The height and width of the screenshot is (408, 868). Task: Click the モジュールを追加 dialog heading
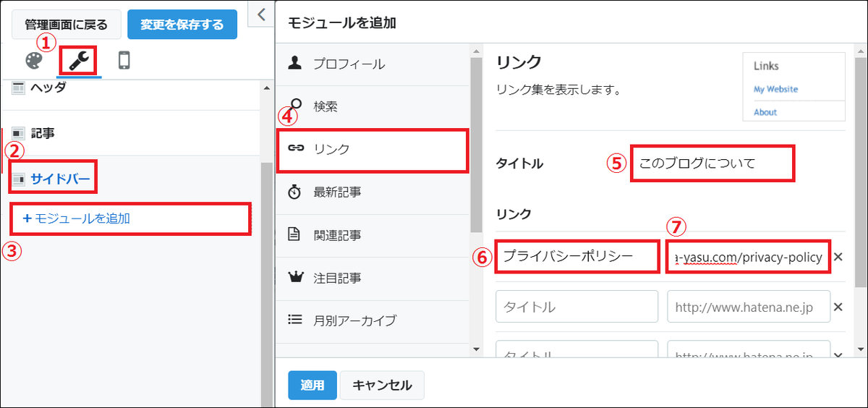[342, 22]
